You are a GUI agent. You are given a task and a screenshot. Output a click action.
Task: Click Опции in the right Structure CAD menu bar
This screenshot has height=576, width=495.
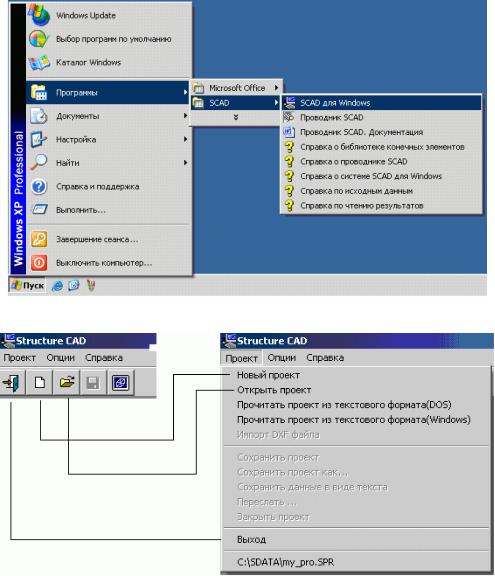[282, 358]
